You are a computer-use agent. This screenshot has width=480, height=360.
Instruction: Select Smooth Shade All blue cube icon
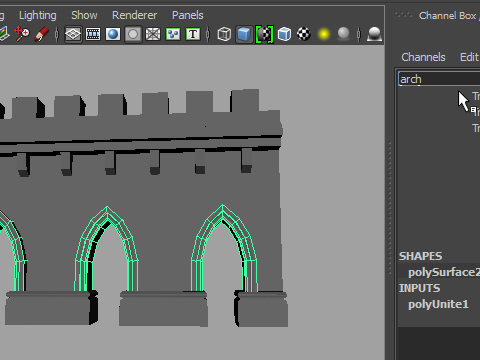(x=244, y=34)
